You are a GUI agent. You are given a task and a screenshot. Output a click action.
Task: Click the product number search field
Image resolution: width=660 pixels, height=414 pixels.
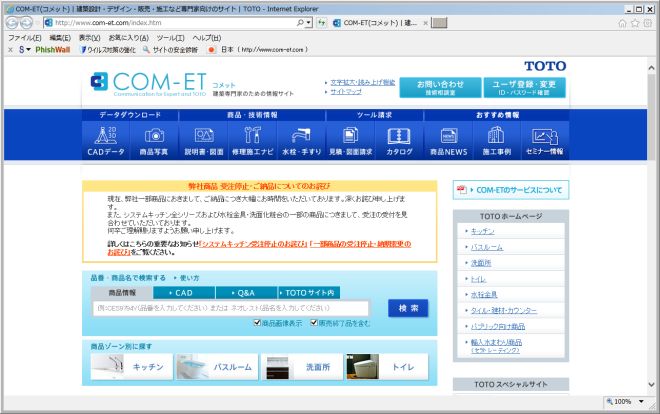click(231, 308)
